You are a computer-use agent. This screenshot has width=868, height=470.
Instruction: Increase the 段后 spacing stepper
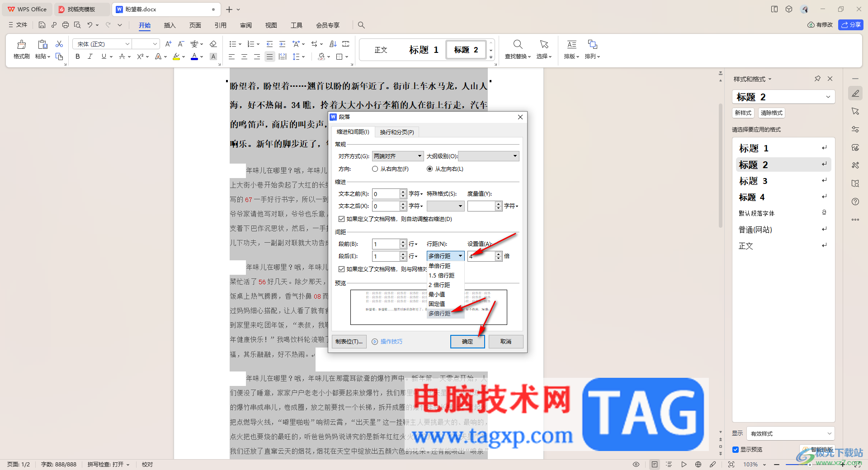tap(403, 254)
